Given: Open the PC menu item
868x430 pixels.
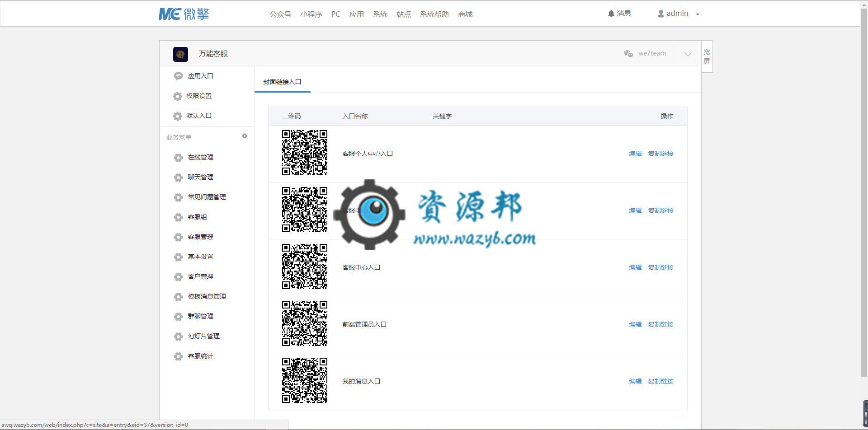Looking at the screenshot, I should coord(335,14).
